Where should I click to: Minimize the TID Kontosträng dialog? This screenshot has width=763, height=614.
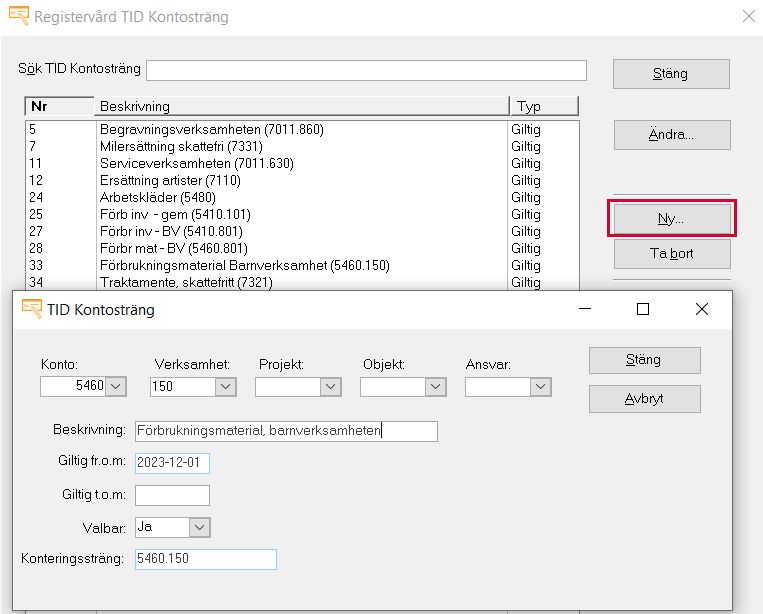[x=585, y=309]
